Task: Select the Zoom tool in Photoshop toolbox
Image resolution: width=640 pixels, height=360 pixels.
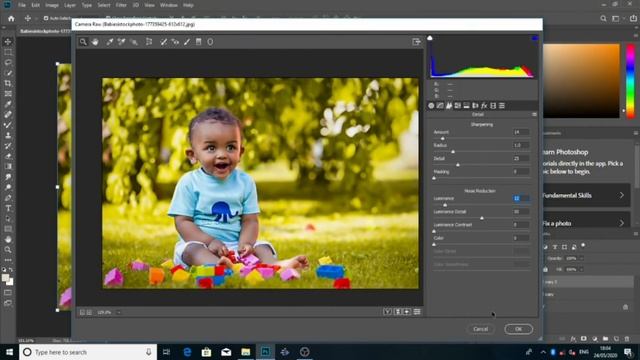Action: pyautogui.click(x=8, y=250)
